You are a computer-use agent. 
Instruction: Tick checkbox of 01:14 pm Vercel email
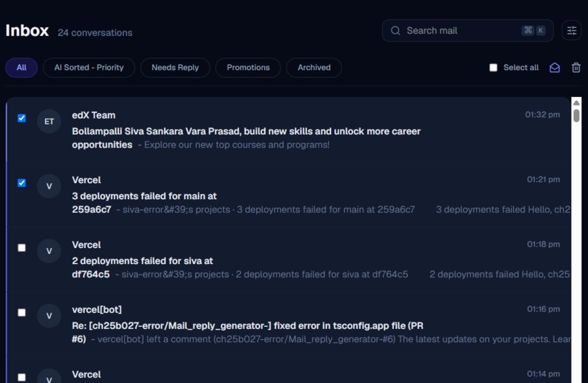[x=22, y=377]
